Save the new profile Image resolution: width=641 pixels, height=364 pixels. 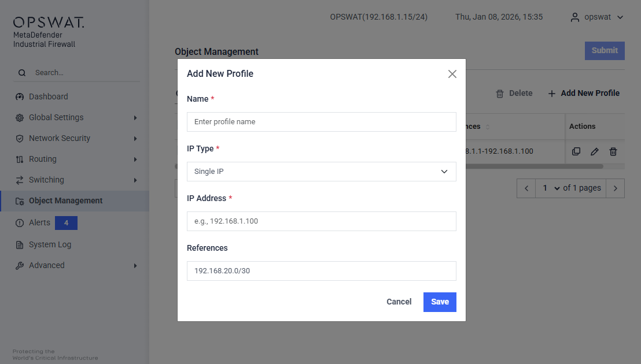click(x=440, y=302)
